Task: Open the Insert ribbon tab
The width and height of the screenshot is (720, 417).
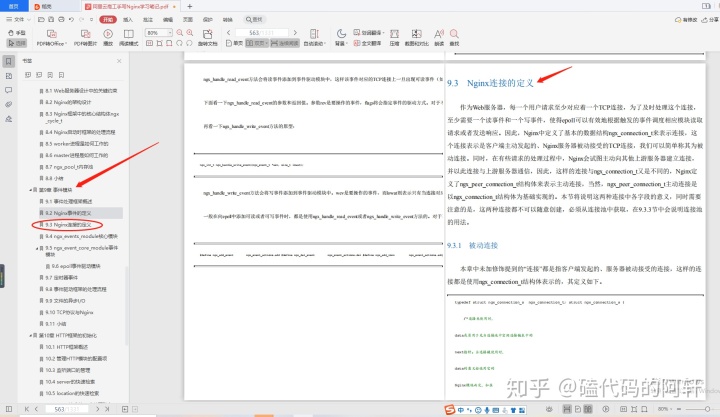Action: click(128, 19)
